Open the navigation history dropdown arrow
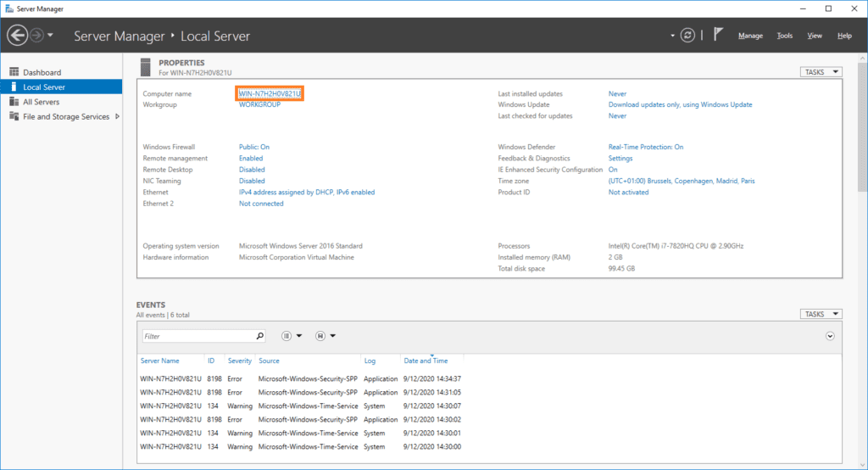This screenshot has height=470, width=868. click(50, 36)
